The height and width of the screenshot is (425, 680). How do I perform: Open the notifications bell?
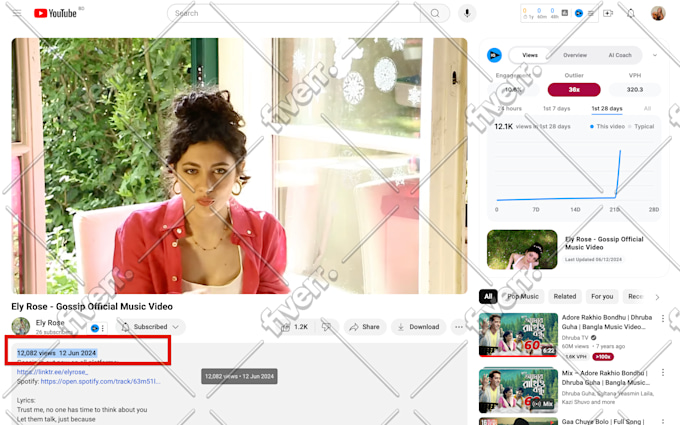(631, 13)
